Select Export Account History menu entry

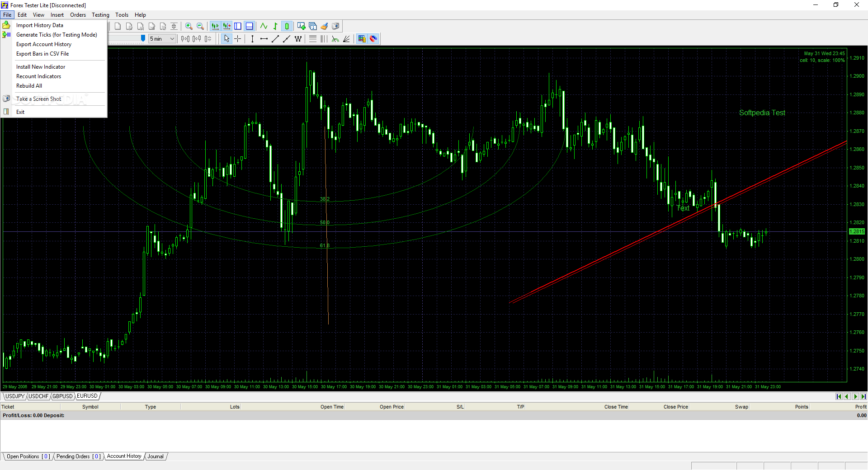coord(54,44)
